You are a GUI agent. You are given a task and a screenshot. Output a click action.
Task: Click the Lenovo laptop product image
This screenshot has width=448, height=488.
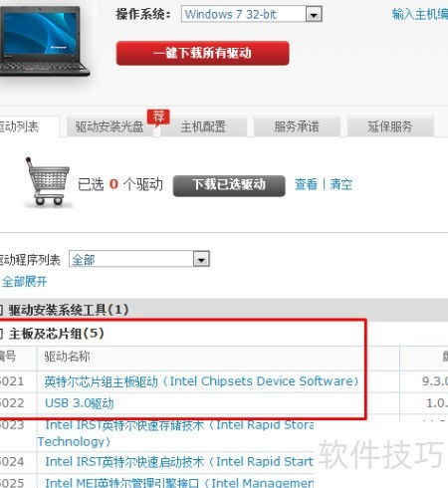pyautogui.click(x=43, y=41)
